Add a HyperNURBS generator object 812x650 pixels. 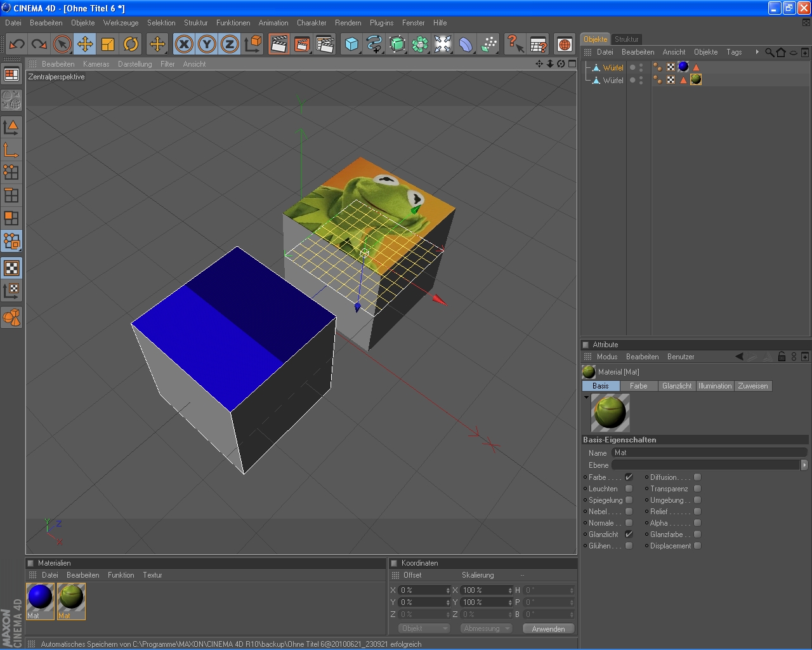click(397, 44)
